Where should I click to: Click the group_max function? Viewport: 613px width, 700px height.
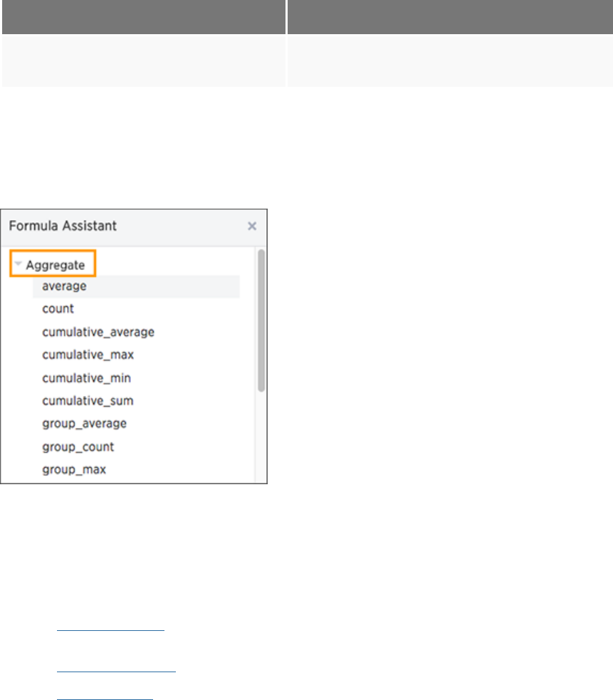pyautogui.click(x=74, y=469)
